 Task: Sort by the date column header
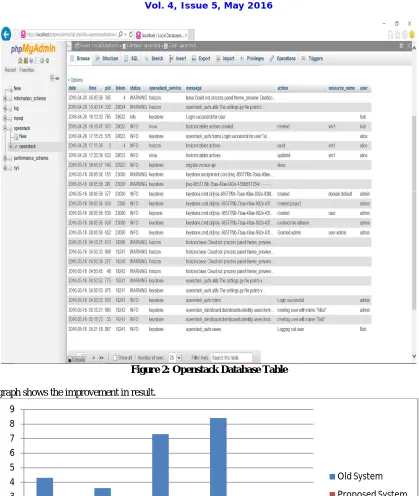click(72, 88)
